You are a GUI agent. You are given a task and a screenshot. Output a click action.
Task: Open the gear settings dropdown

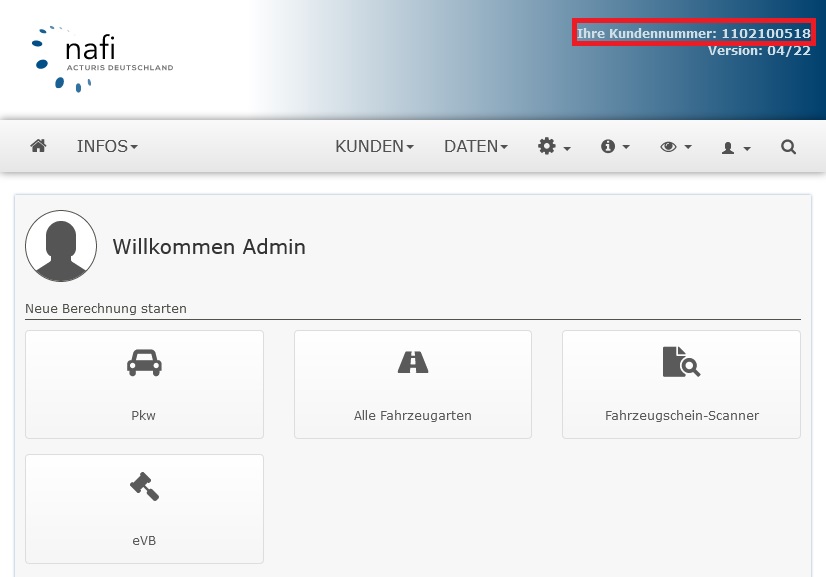554,146
